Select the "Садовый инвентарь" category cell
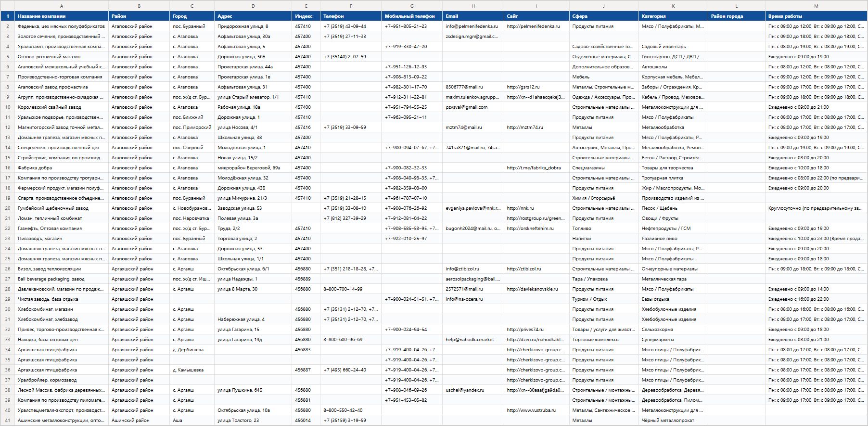The width and height of the screenshot is (868, 434). click(x=673, y=47)
